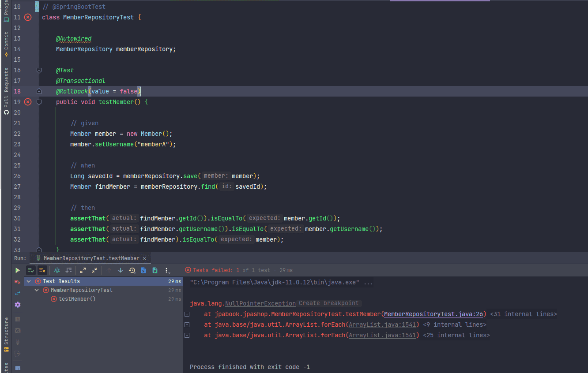Jump to next failed test arrow

(121, 270)
